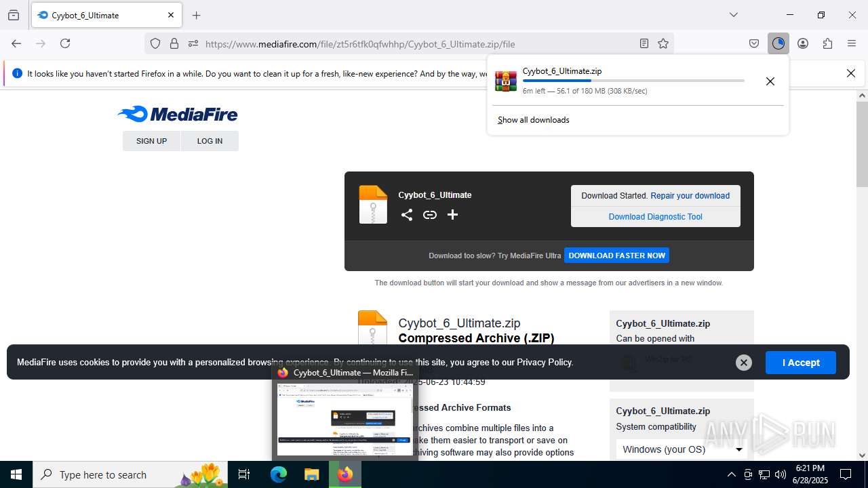Copy link via chain icon
This screenshot has width=868, height=488.
(x=430, y=215)
